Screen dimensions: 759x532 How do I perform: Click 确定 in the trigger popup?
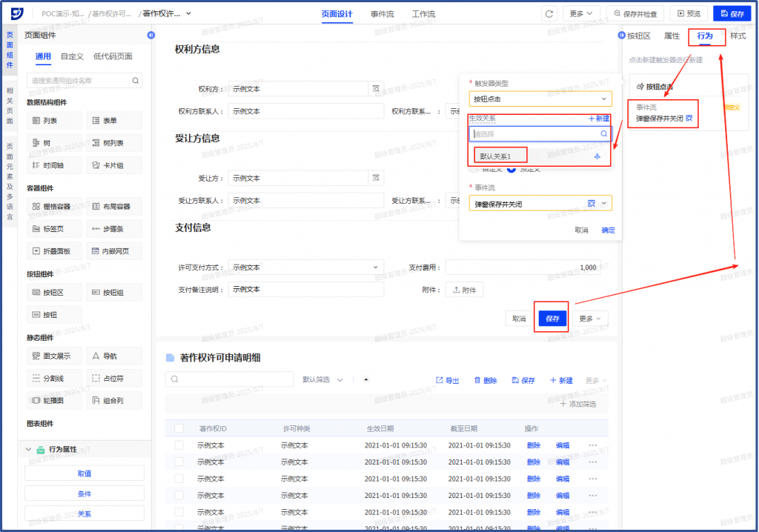(x=608, y=230)
